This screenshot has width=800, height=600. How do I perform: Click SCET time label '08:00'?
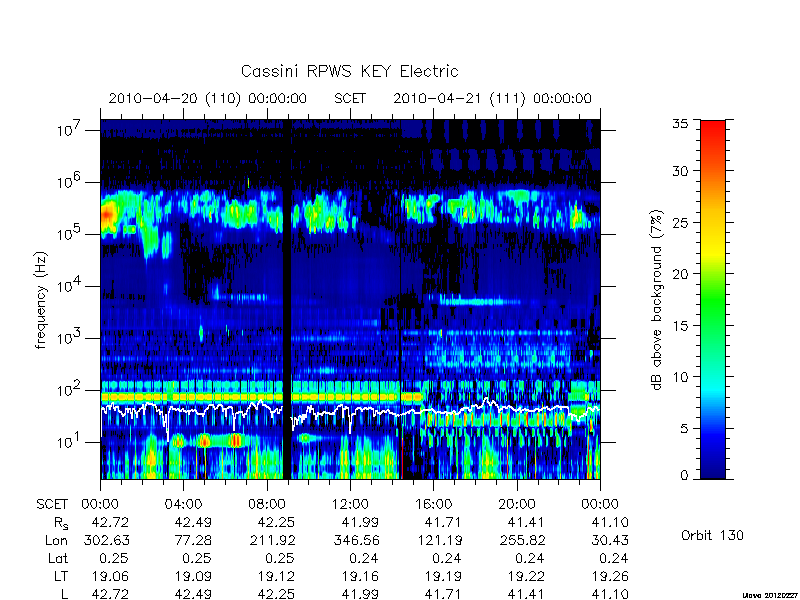(267, 505)
